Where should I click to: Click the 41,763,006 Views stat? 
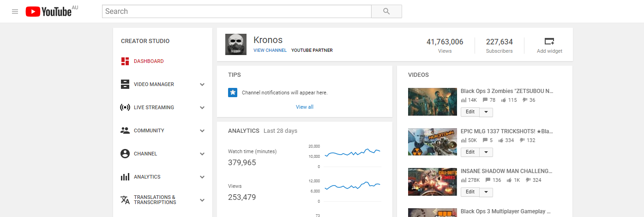(445, 45)
